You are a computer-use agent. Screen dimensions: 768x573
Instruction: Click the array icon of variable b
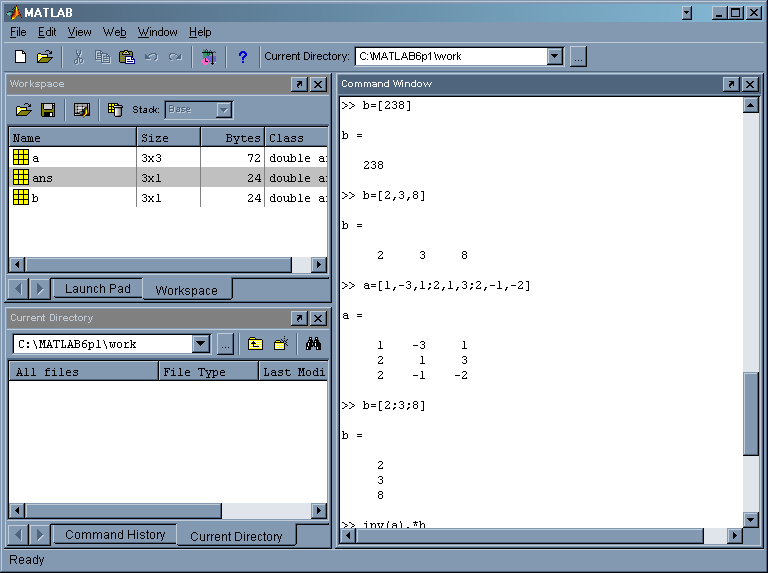tap(21, 197)
